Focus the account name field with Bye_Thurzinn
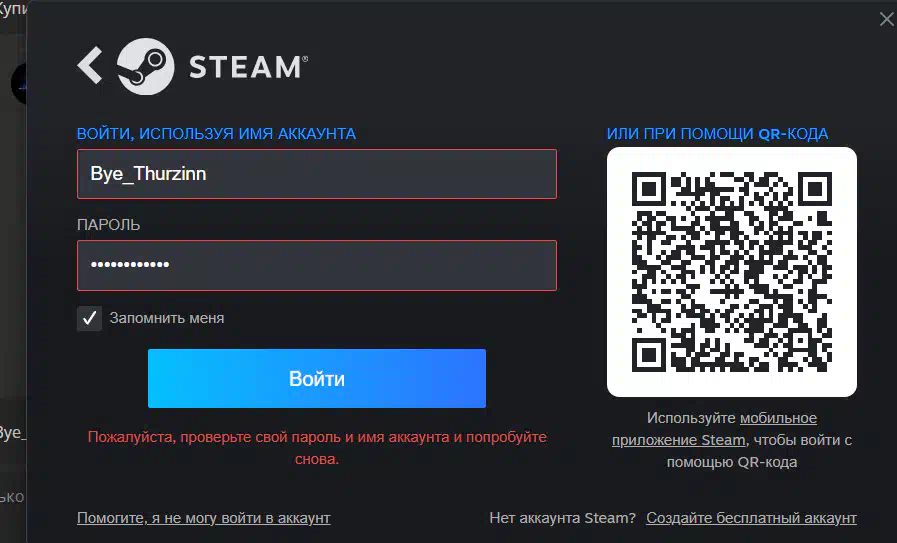 point(317,174)
